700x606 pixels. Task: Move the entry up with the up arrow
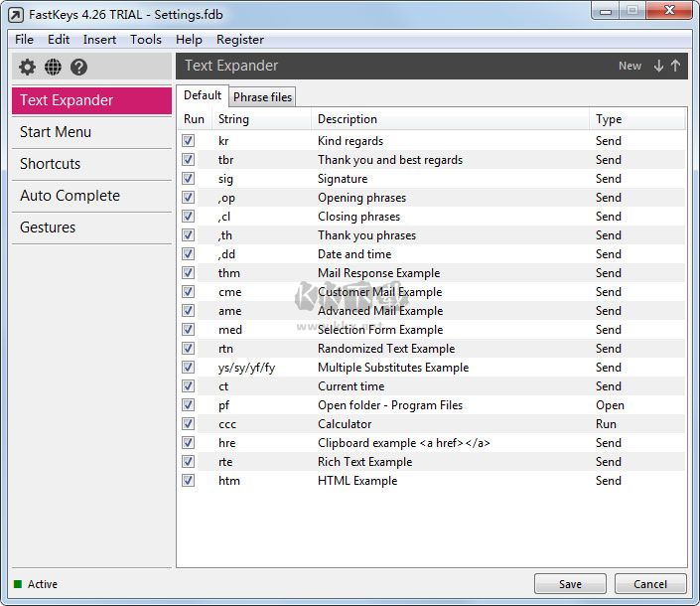[675, 67]
